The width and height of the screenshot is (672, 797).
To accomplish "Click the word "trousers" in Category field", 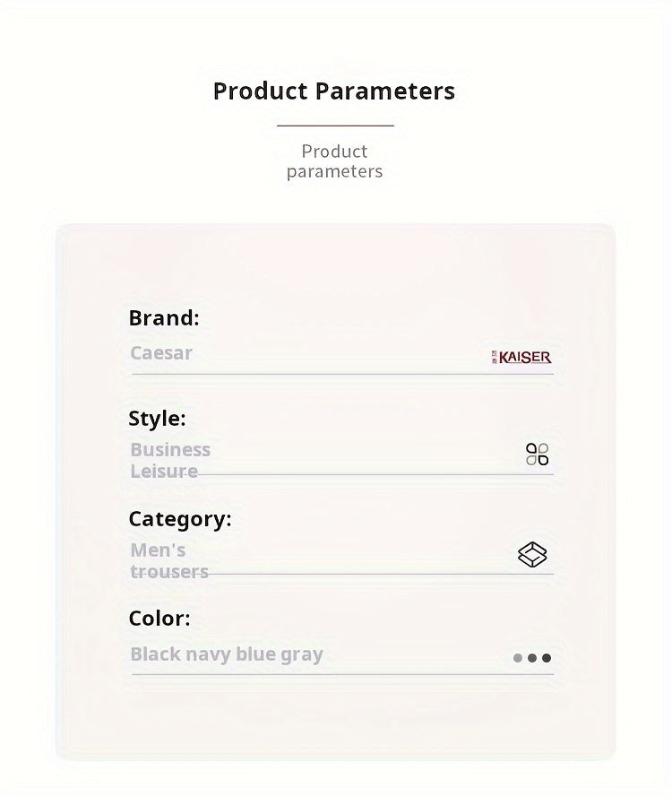I will point(169,571).
